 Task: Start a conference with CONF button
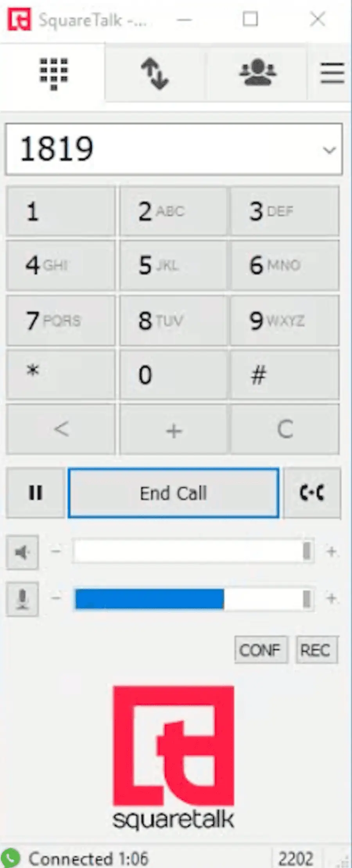click(261, 650)
